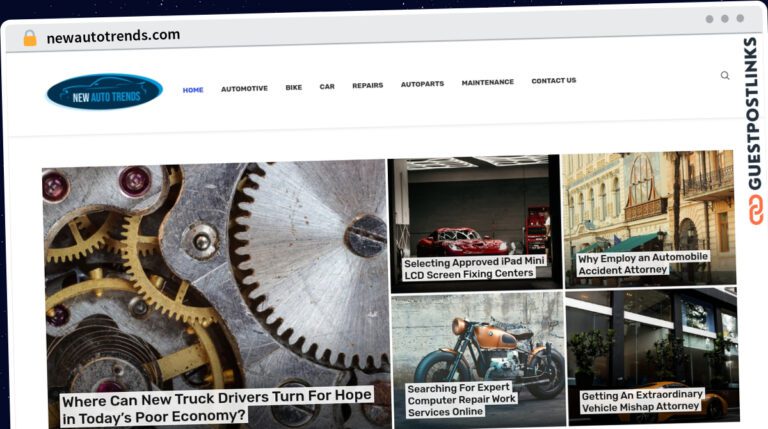Screen dimensions: 768x429
Task: Open the search magnifier icon
Action: click(725, 75)
